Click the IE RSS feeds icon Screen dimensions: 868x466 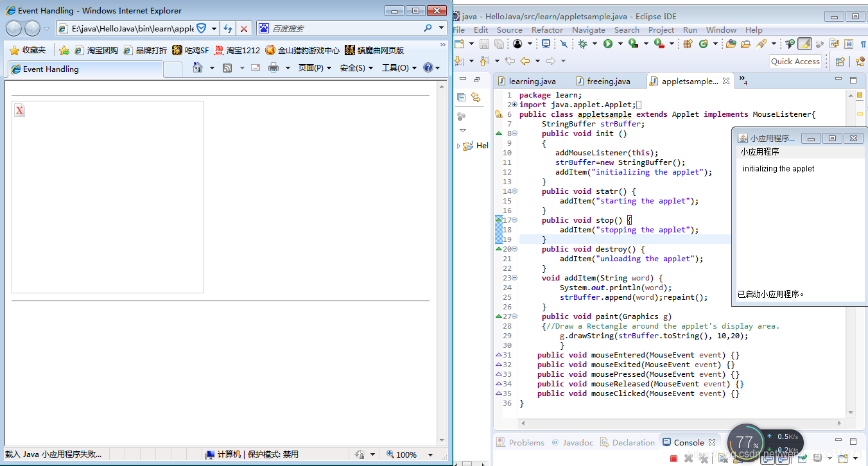pos(227,68)
